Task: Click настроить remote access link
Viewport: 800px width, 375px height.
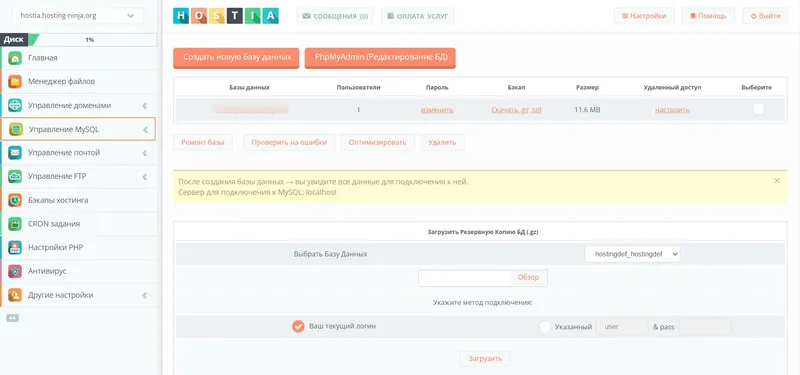Action: point(672,110)
